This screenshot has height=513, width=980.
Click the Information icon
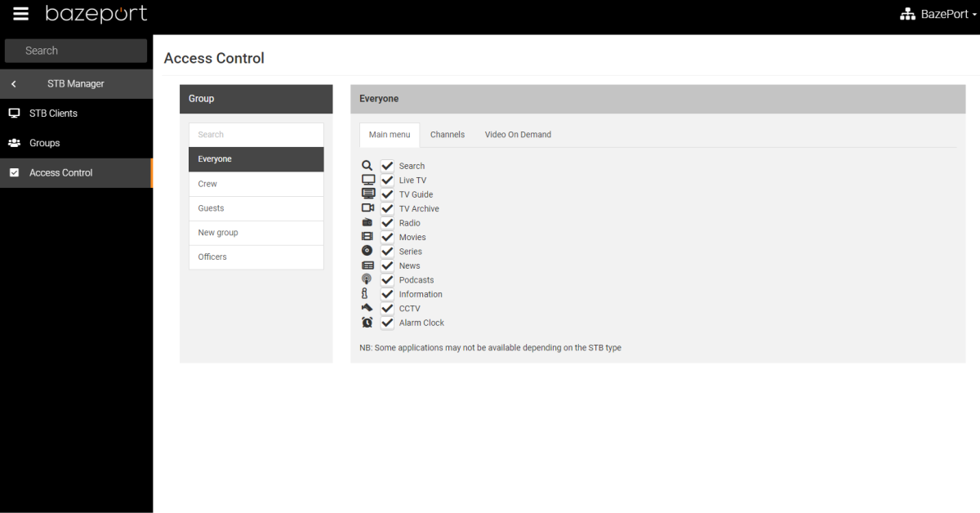[365, 294]
